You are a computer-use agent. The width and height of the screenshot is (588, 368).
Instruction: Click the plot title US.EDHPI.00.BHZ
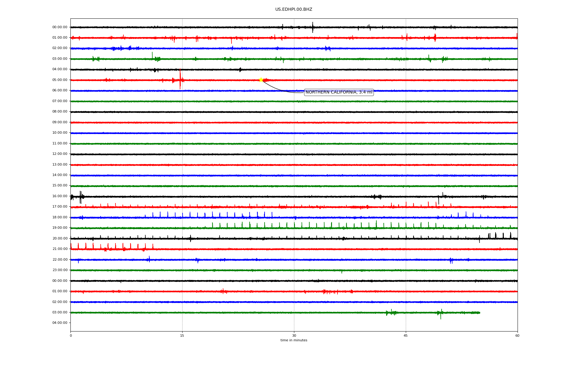pos(293,10)
